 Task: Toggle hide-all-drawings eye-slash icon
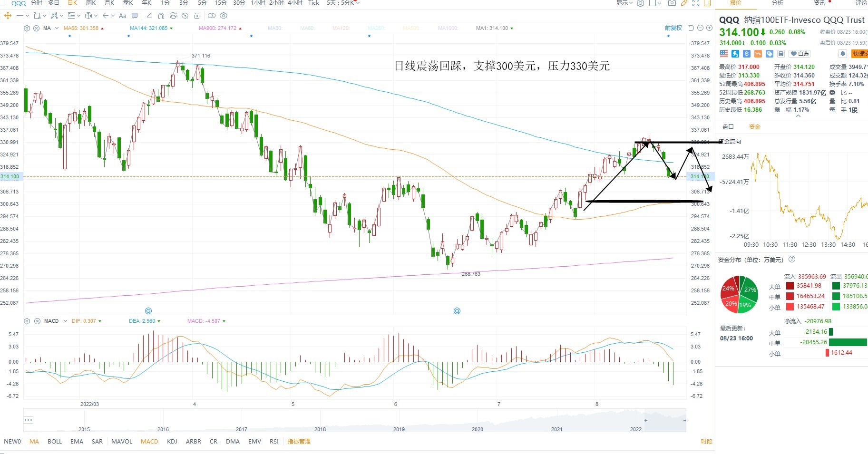pos(185,16)
